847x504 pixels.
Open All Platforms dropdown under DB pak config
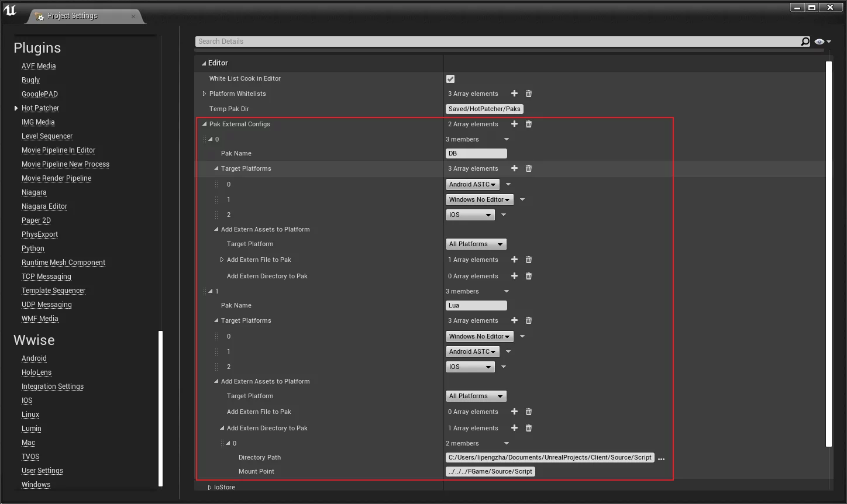point(476,244)
